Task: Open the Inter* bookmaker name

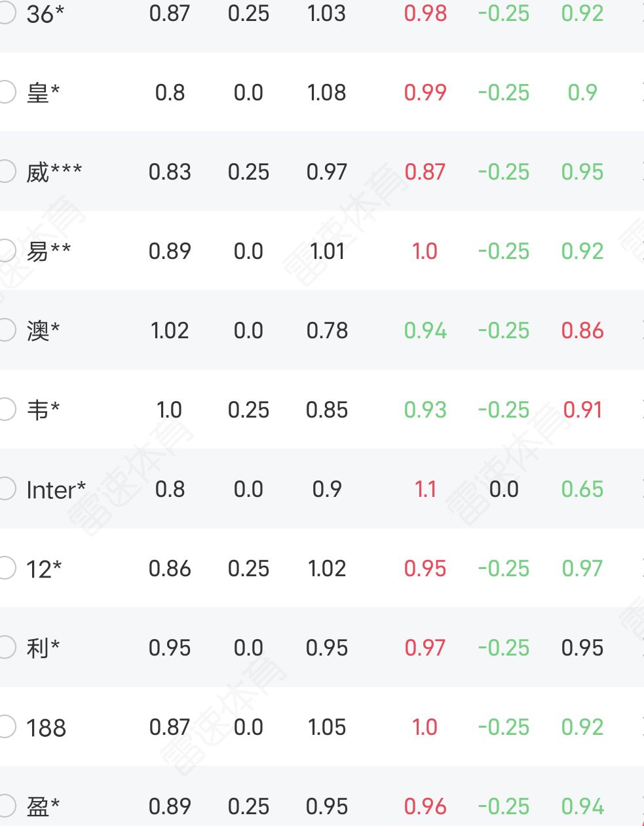Action: tap(56, 490)
